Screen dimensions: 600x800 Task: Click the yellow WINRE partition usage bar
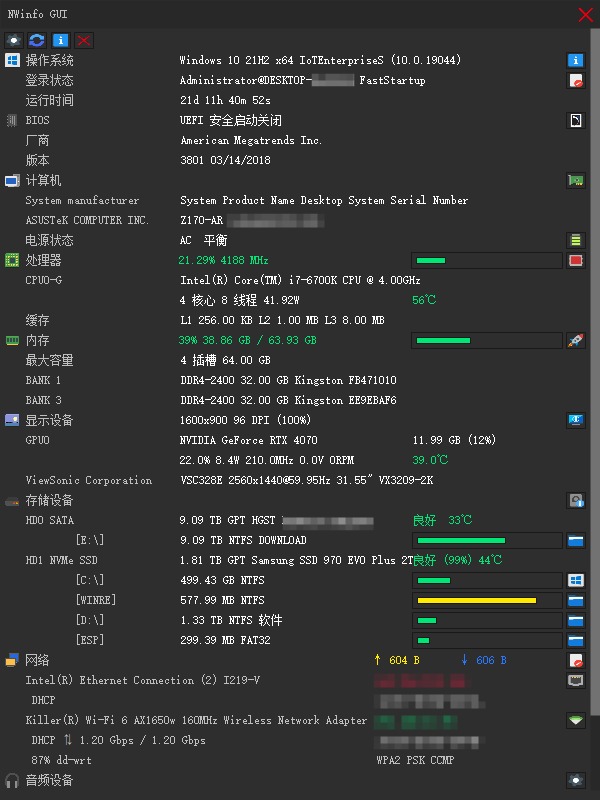click(476, 600)
